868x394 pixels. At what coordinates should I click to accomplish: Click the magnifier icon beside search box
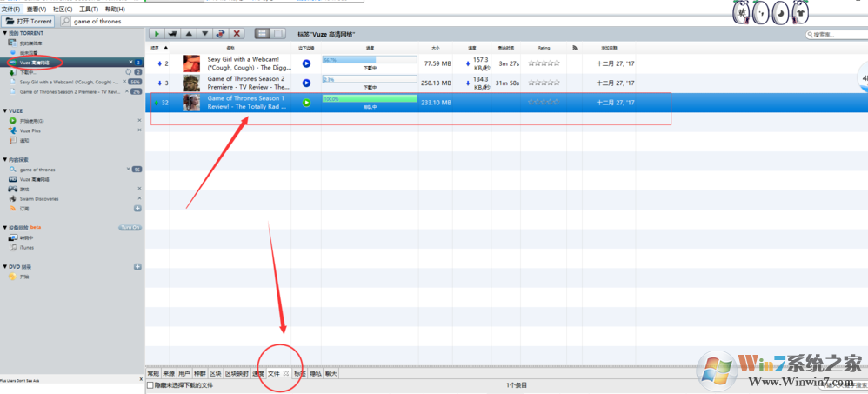click(x=66, y=21)
